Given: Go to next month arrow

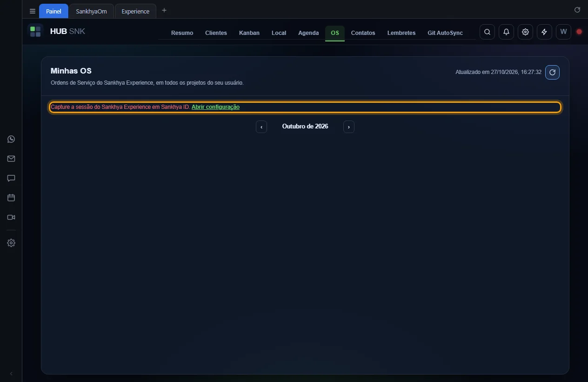Looking at the screenshot, I should [349, 127].
